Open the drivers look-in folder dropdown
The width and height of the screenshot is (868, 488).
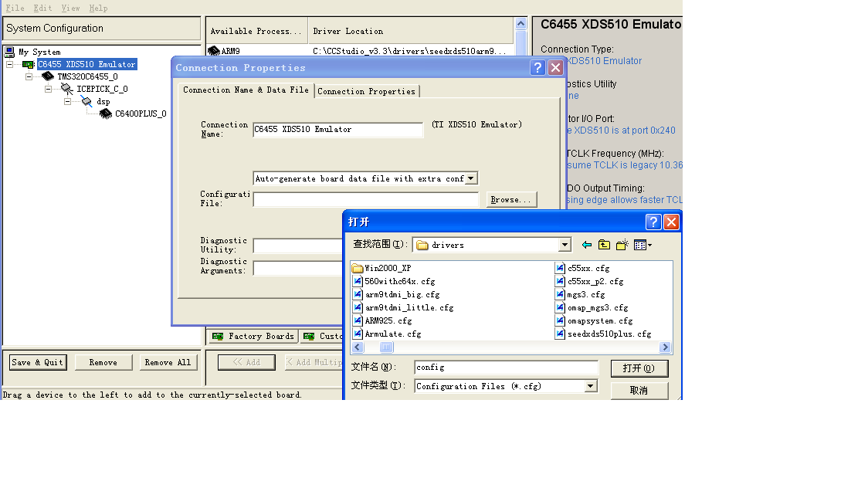click(x=564, y=245)
